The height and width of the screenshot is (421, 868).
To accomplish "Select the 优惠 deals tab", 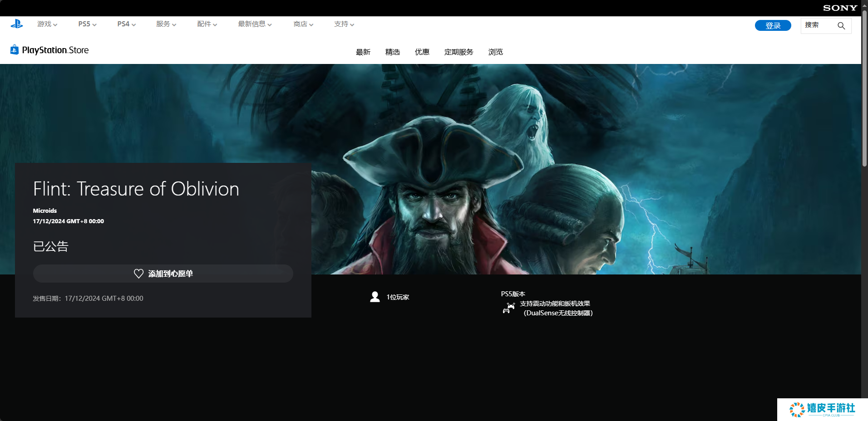I will tap(422, 52).
